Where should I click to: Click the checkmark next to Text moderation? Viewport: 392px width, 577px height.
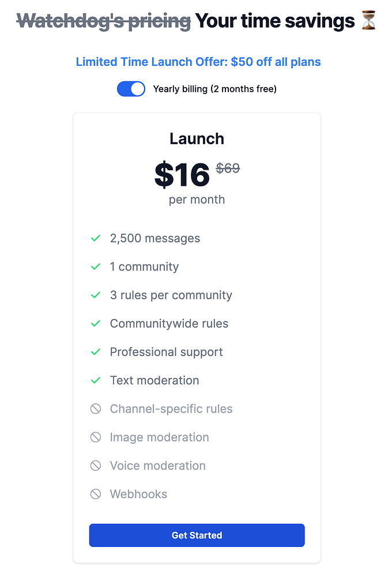96,380
